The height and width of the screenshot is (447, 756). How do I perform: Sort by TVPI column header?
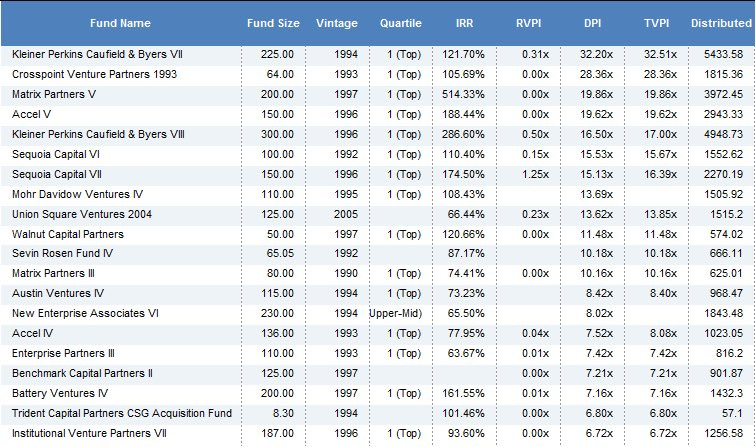pyautogui.click(x=656, y=23)
